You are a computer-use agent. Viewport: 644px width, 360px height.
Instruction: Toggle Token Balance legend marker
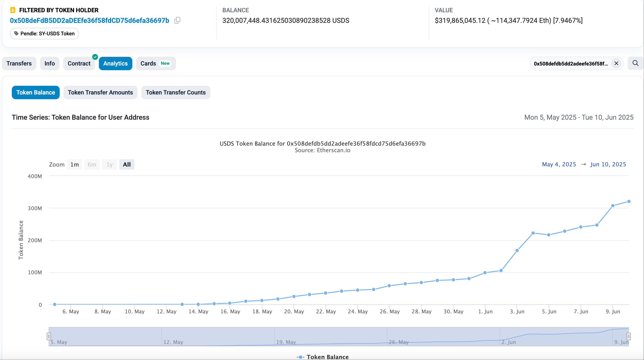tap(301, 357)
